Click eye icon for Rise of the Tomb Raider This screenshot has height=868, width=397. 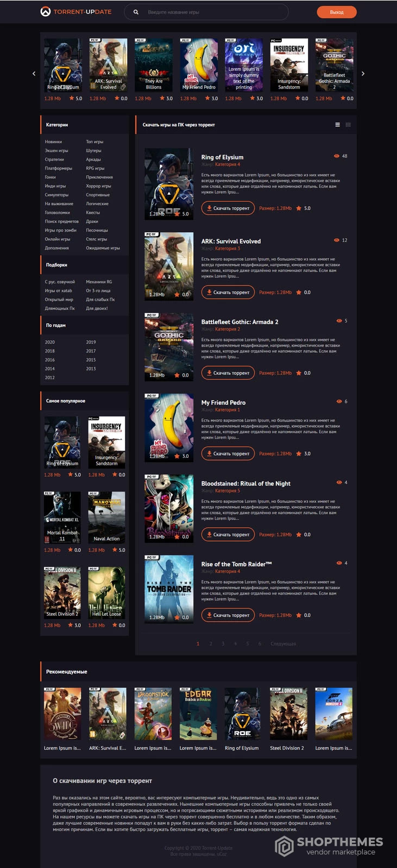339,563
